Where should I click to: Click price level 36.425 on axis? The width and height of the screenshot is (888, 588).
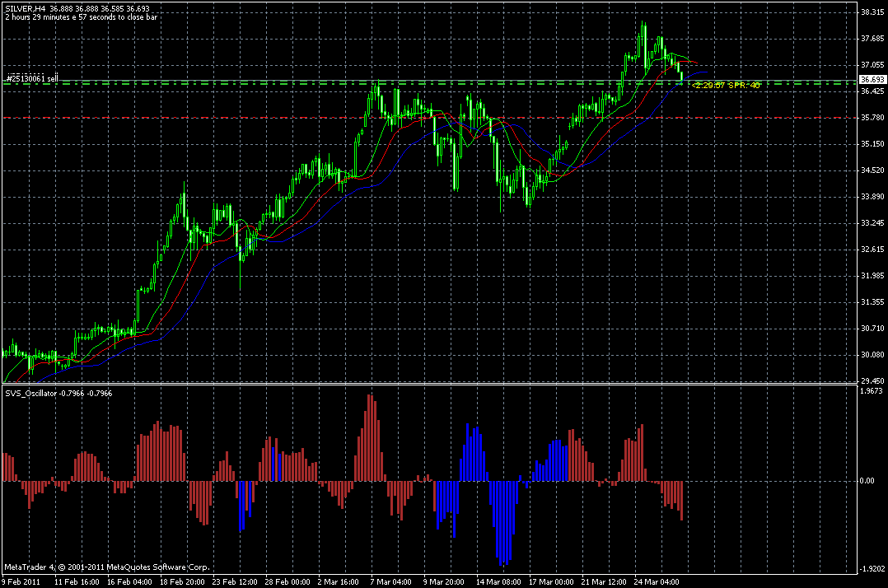(872, 91)
